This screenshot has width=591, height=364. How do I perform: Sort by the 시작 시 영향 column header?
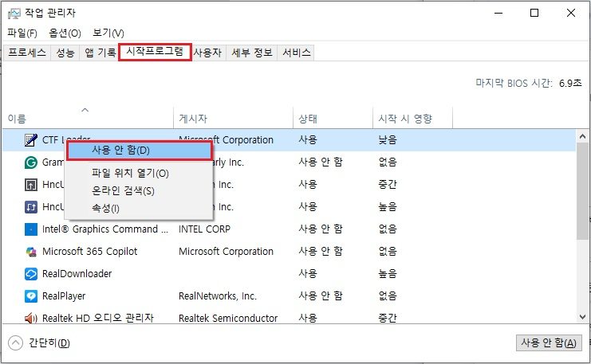click(x=412, y=119)
